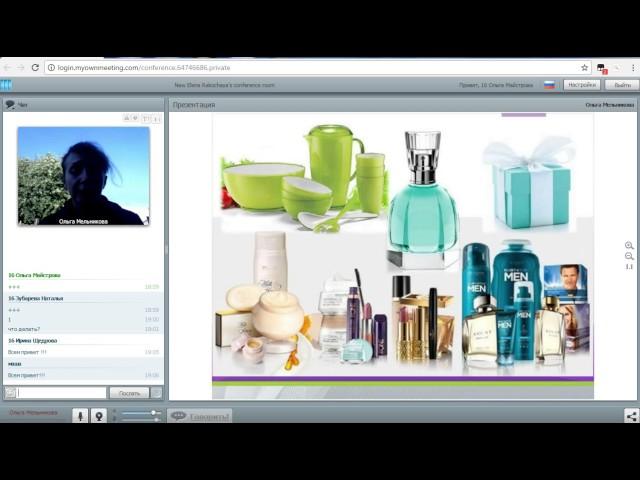
Task: Open the extension icon with red badge
Action: click(x=602, y=69)
